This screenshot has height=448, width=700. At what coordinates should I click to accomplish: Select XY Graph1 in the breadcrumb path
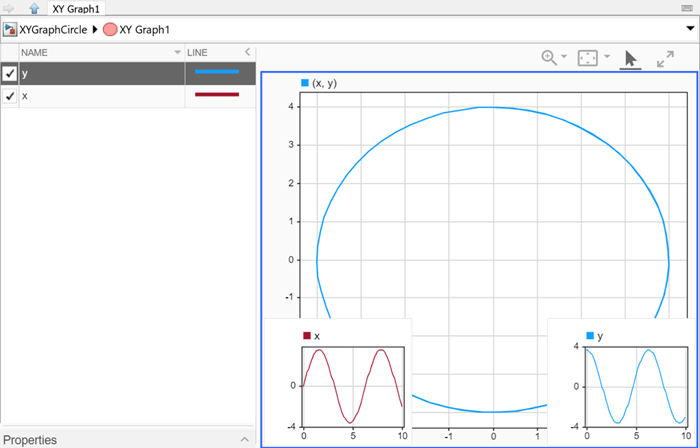pos(145,30)
